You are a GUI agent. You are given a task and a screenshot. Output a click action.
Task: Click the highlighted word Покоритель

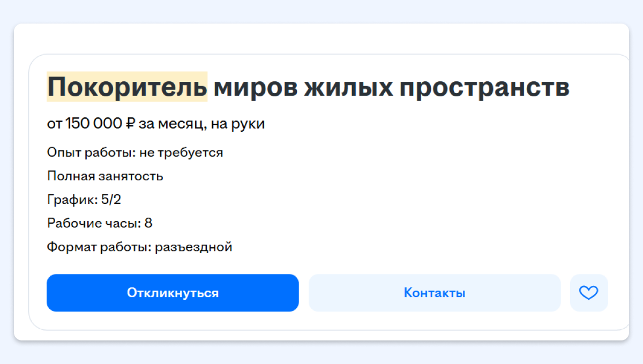[127, 87]
